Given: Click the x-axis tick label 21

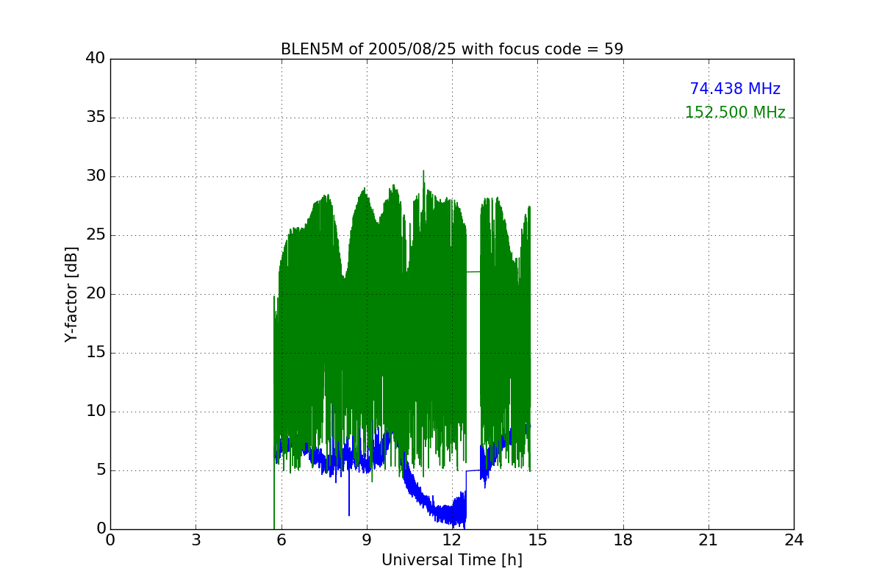Looking at the screenshot, I should tap(709, 540).
